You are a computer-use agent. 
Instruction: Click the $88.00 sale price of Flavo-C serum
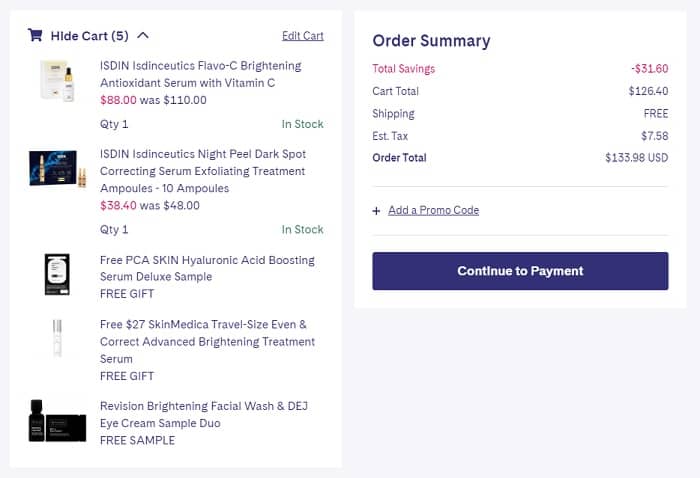[x=118, y=100]
